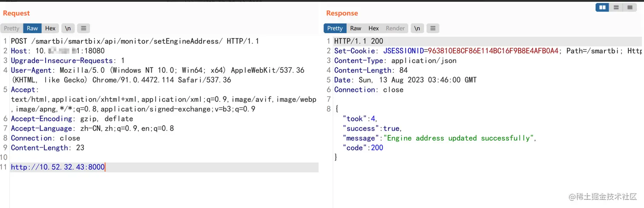Click the Date header in response
Screen dimensions: 644x208
tap(405, 80)
